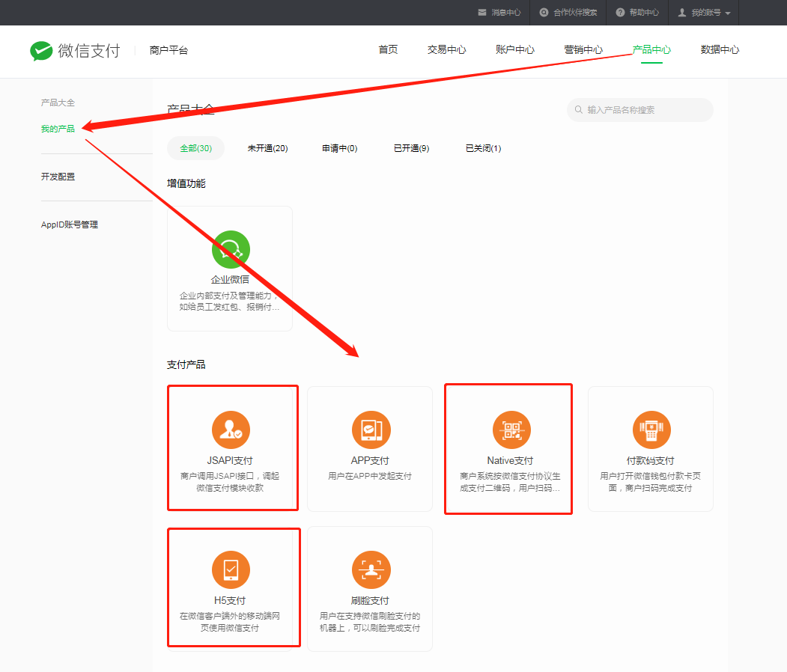Click the 我的账号 user silhouette icon
787x672 pixels.
coord(682,13)
